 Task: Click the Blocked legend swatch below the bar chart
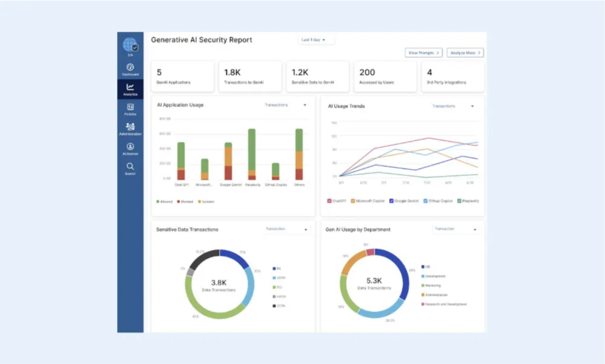coord(178,201)
